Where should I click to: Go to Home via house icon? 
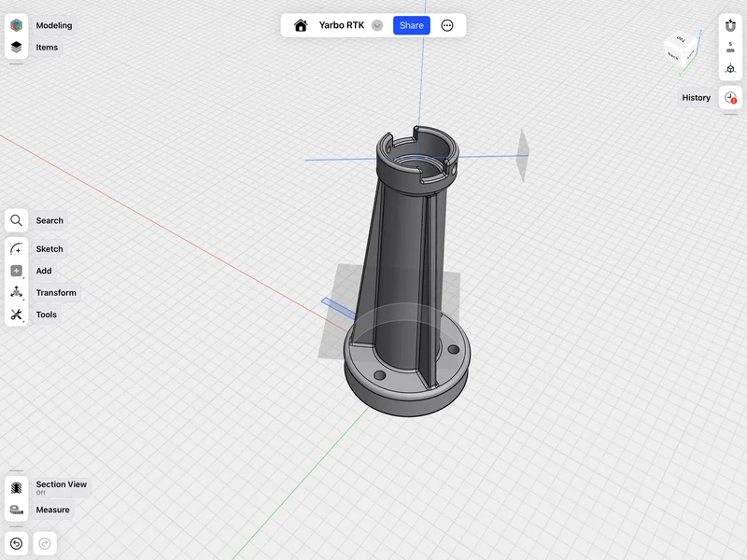[x=301, y=25]
